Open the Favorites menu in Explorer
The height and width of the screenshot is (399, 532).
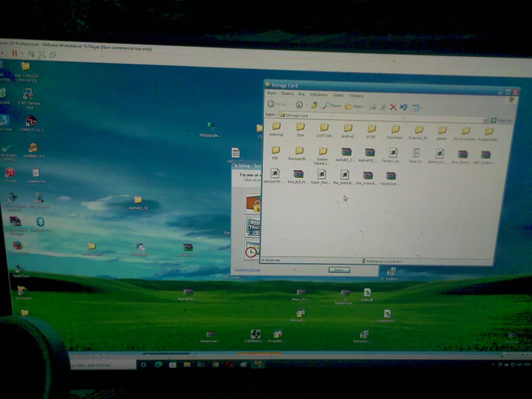(318, 95)
